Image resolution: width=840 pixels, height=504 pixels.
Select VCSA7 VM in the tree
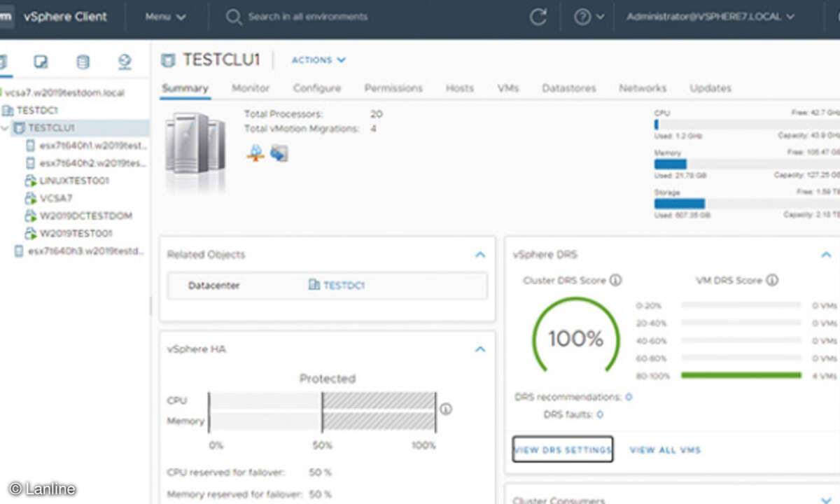tap(56, 198)
